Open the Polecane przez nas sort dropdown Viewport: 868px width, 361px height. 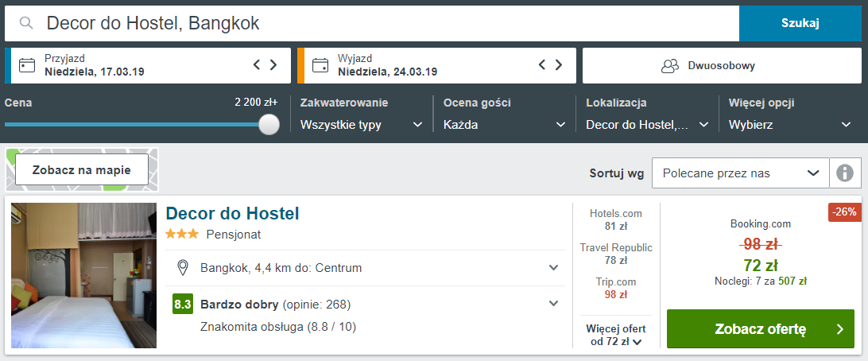(x=741, y=173)
